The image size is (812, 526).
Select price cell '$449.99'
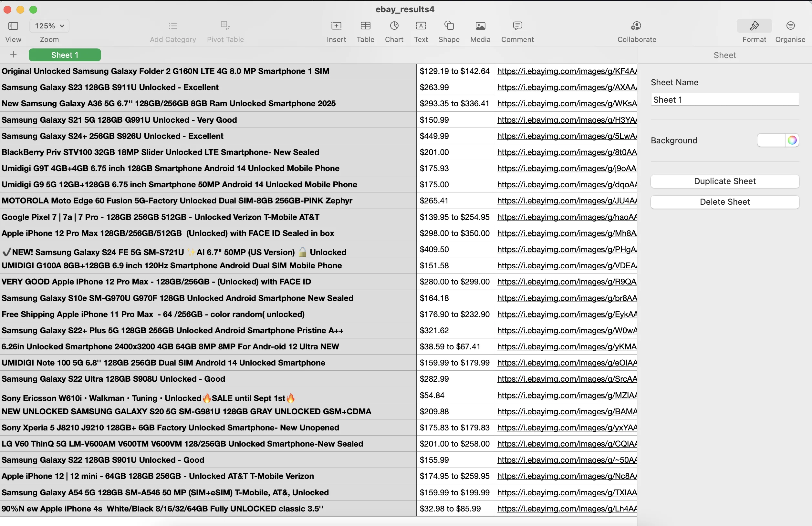455,136
